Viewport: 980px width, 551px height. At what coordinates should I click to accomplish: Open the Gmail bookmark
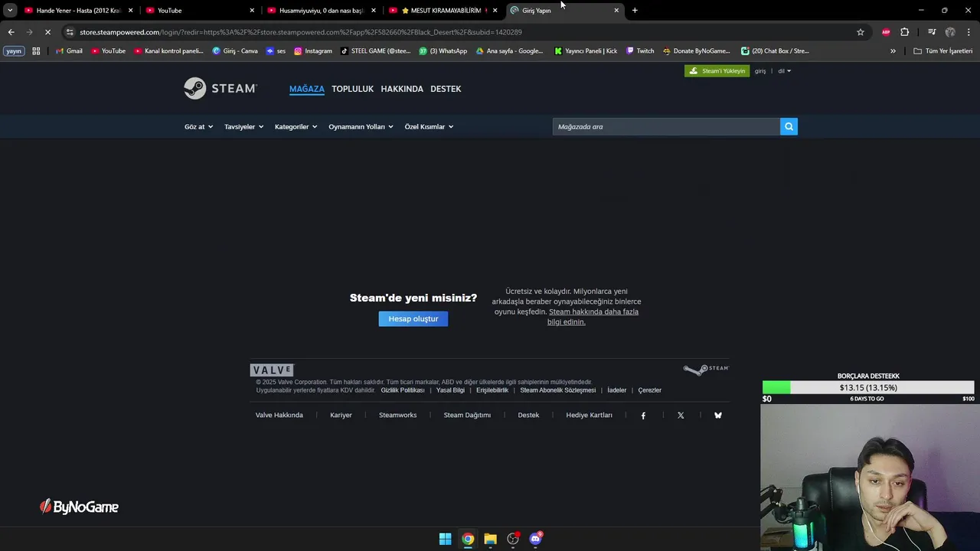[x=69, y=51]
